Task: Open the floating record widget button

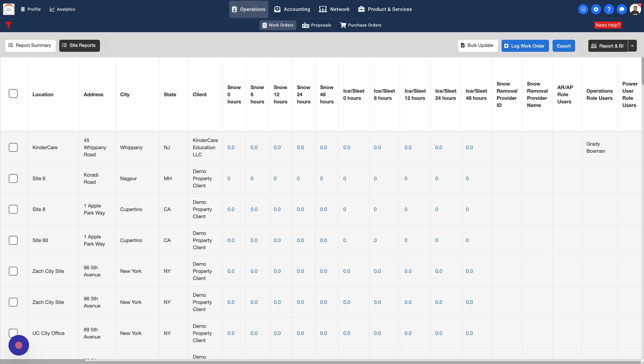Action: 19,345
